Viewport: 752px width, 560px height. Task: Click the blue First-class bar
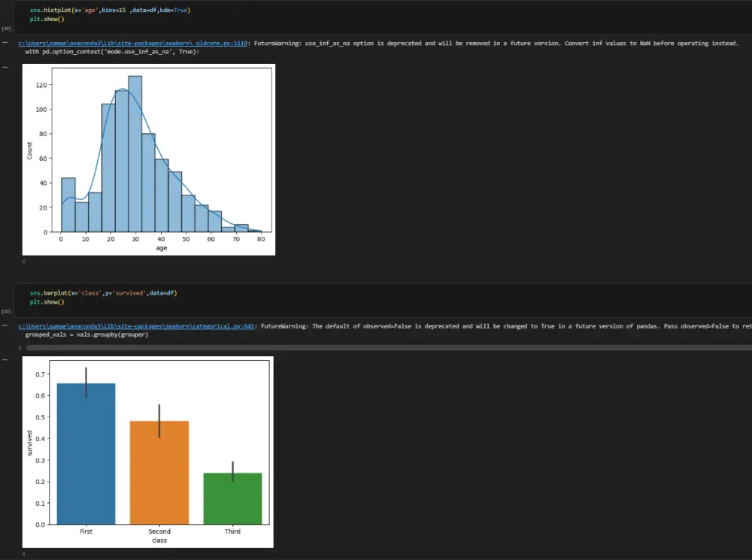(x=86, y=453)
